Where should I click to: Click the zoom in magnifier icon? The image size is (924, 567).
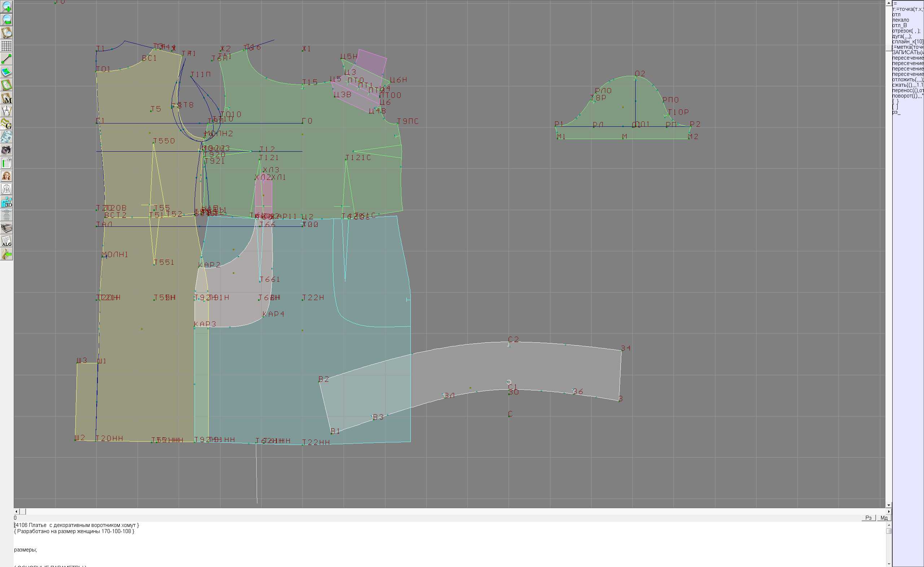click(6, 7)
